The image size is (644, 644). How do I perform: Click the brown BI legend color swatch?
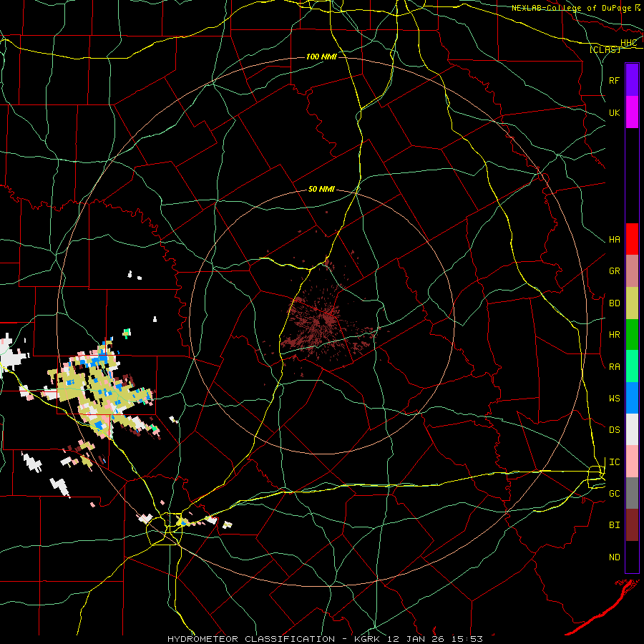[x=632, y=525]
